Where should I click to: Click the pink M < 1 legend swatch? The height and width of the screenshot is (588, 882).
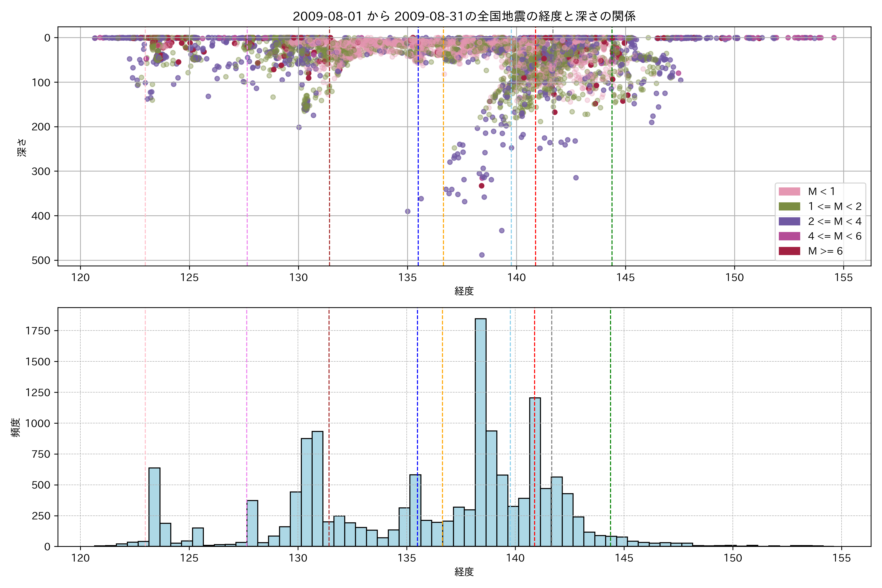(x=789, y=192)
